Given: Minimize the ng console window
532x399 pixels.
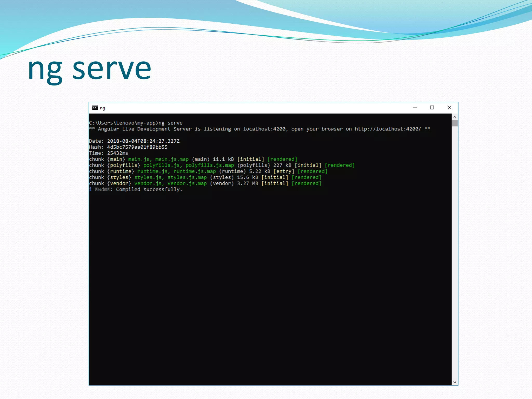Looking at the screenshot, I should tap(415, 108).
